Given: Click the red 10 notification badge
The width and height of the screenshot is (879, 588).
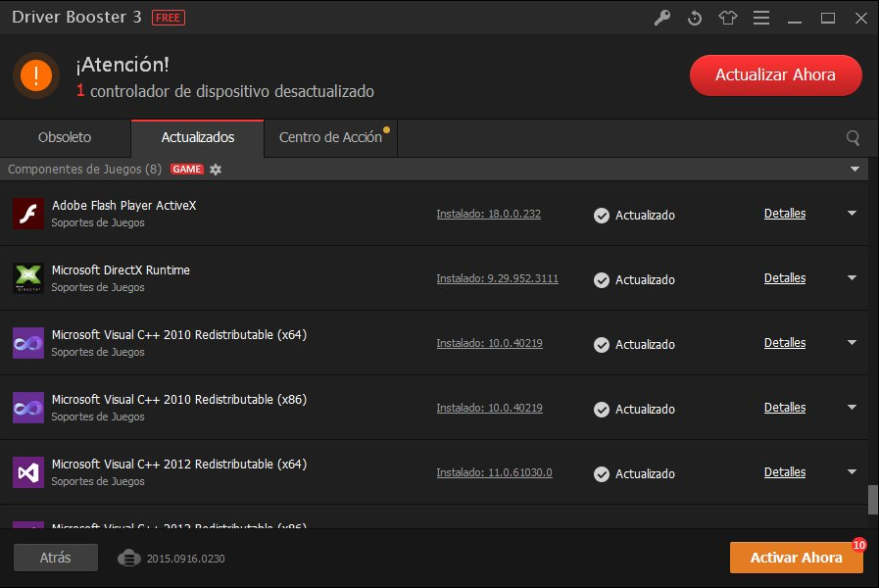Looking at the screenshot, I should click(x=858, y=545).
